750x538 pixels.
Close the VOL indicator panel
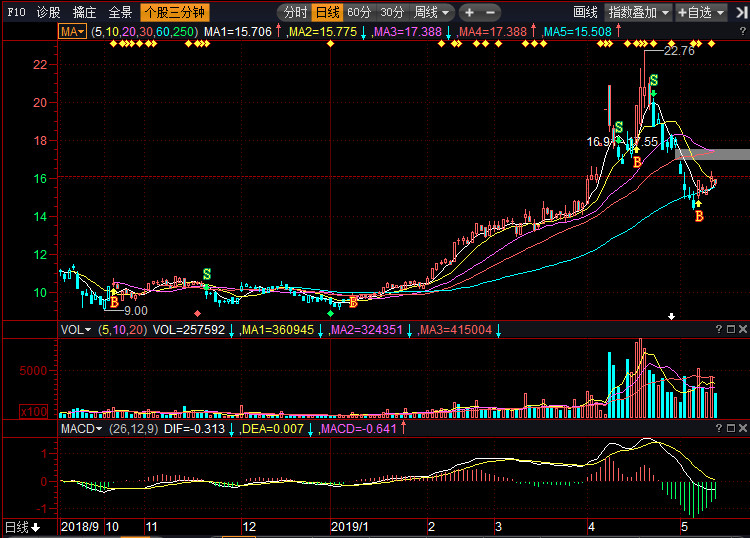742,329
